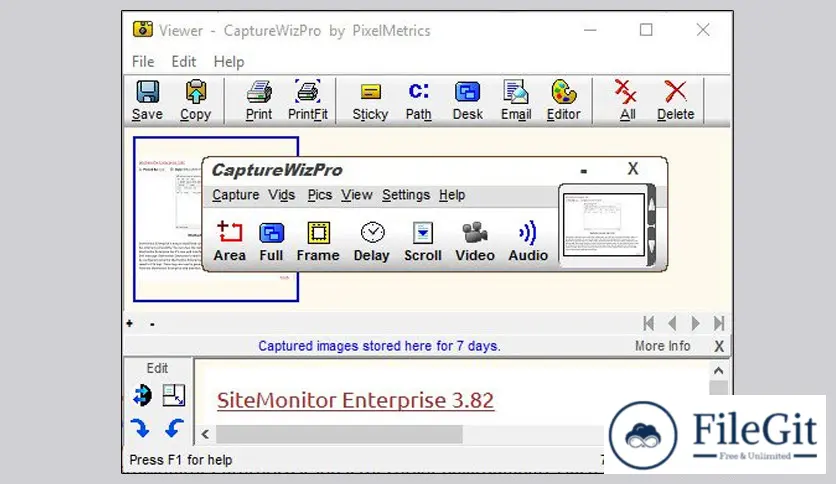Jump to the first captured image
This screenshot has width=836, height=484.
click(x=649, y=323)
